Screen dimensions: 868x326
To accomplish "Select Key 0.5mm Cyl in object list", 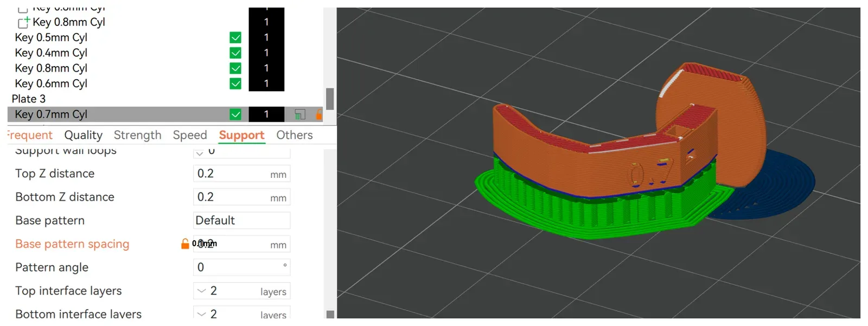I will click(x=51, y=37).
